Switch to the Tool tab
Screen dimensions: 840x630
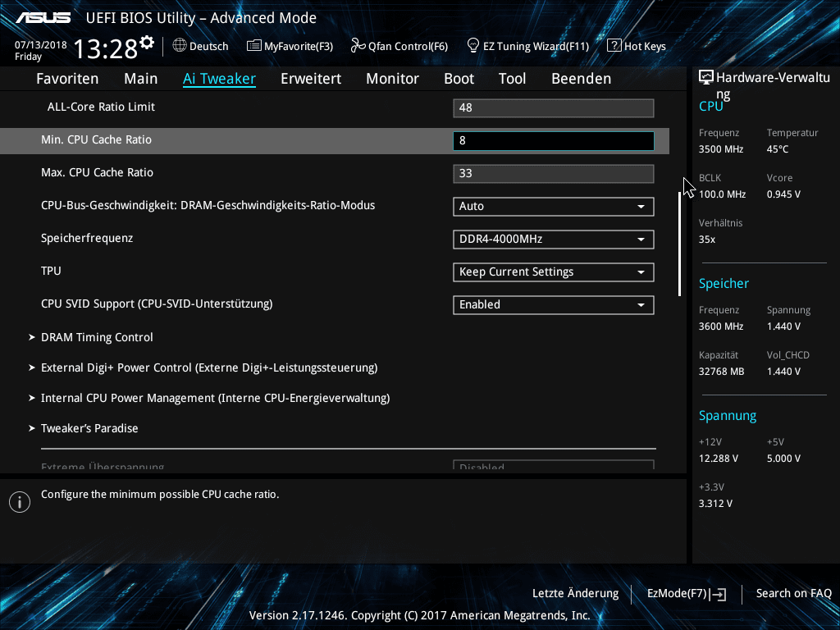click(x=512, y=79)
